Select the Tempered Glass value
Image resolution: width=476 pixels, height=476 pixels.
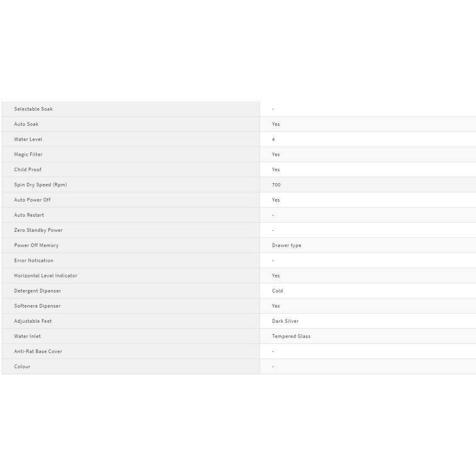[x=291, y=336]
